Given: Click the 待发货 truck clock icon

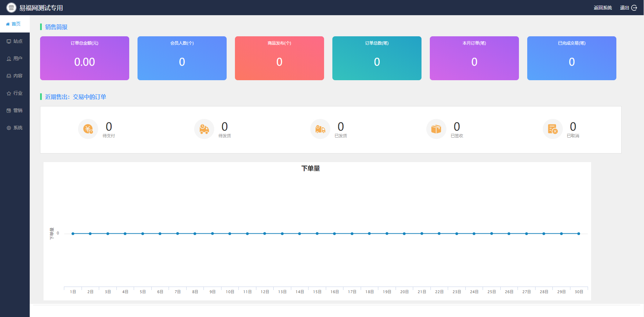Looking at the screenshot, I should [x=204, y=129].
